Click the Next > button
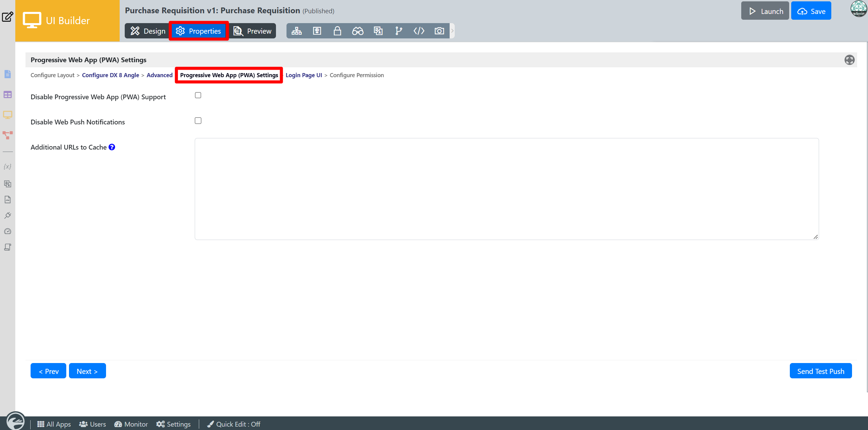 [x=87, y=371]
